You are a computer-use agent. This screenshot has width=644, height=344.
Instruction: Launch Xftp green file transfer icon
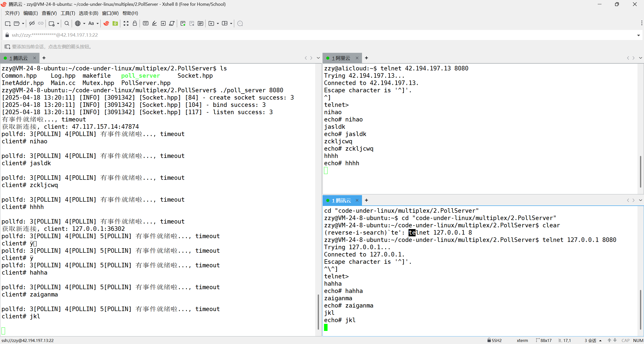click(x=115, y=23)
